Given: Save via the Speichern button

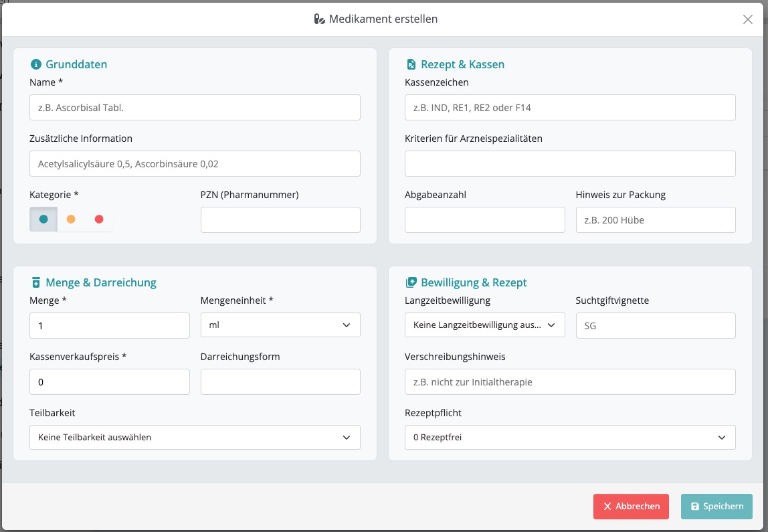Looking at the screenshot, I should click(x=716, y=507).
